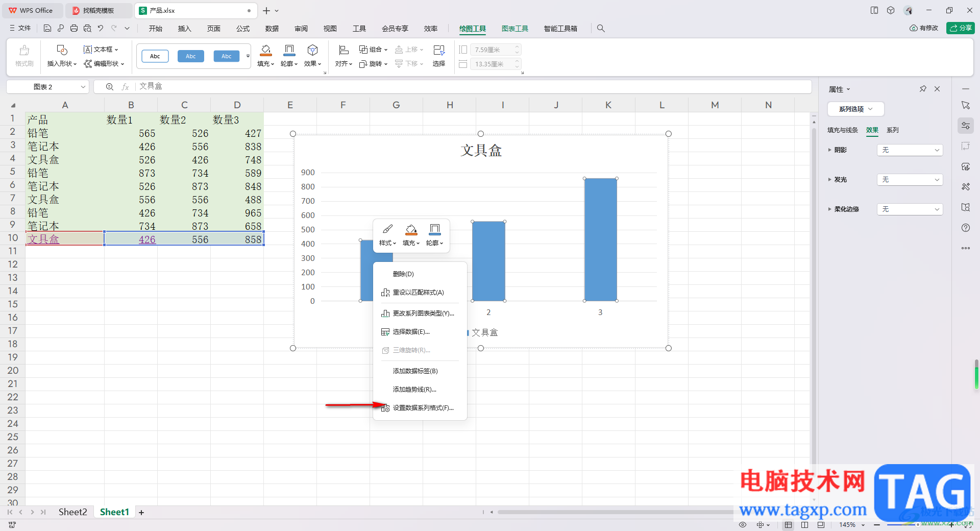The width and height of the screenshot is (980, 531).
Task: Switch to the Formulas ribbon tab
Action: coord(243,29)
